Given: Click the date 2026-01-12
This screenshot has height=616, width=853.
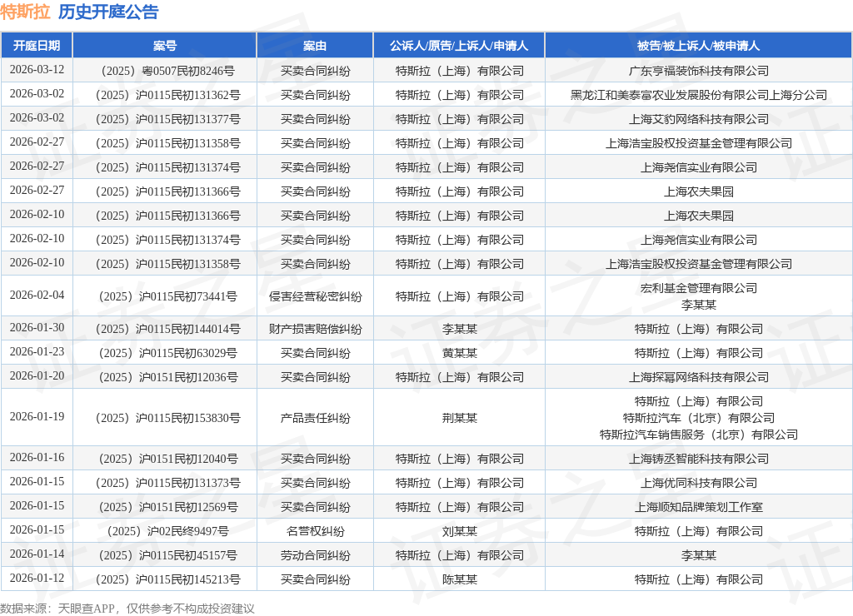Looking at the screenshot, I should click(x=37, y=578).
